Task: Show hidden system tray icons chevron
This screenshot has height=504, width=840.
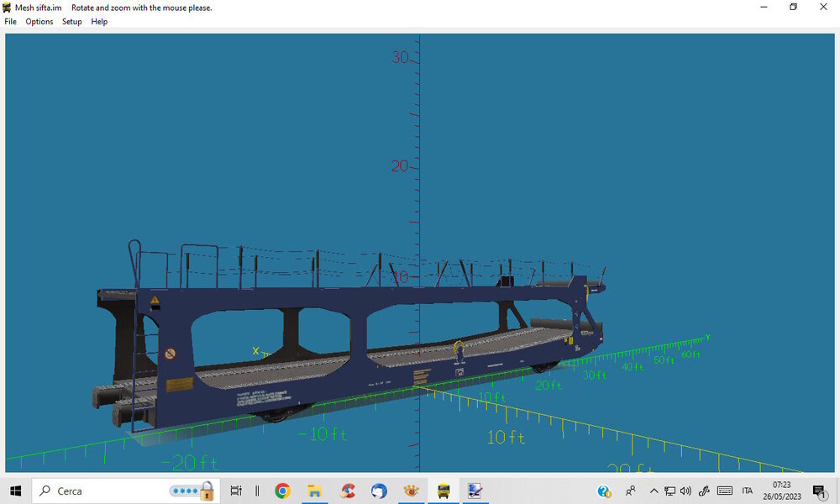Action: point(654,491)
